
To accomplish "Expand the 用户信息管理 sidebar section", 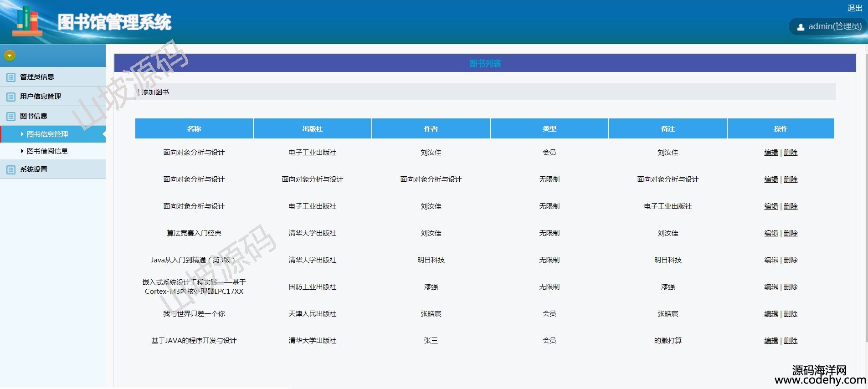I will [x=40, y=97].
